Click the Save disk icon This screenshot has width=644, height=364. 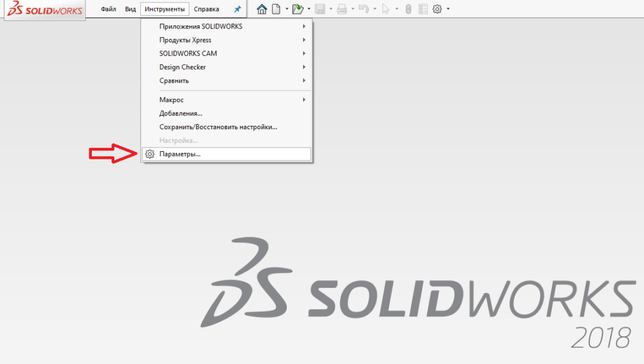point(320,9)
